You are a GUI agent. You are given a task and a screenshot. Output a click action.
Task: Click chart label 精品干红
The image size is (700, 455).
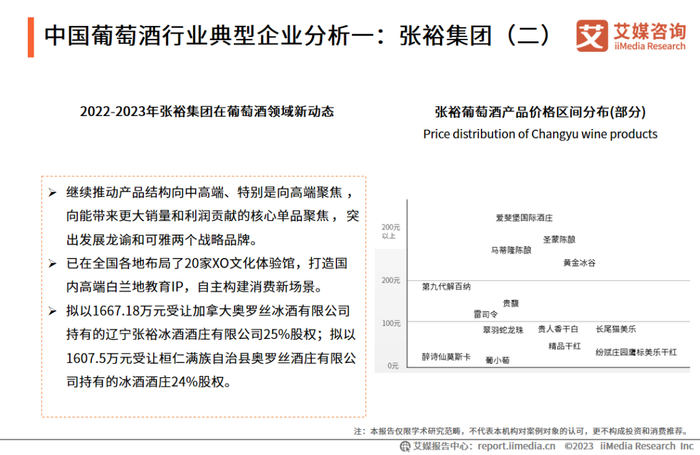565,346
